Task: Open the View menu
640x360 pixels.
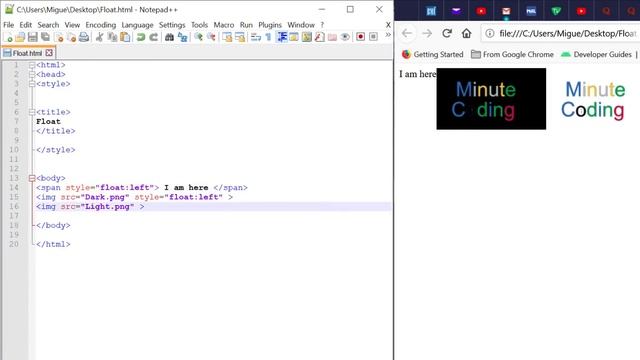Action: click(72, 25)
